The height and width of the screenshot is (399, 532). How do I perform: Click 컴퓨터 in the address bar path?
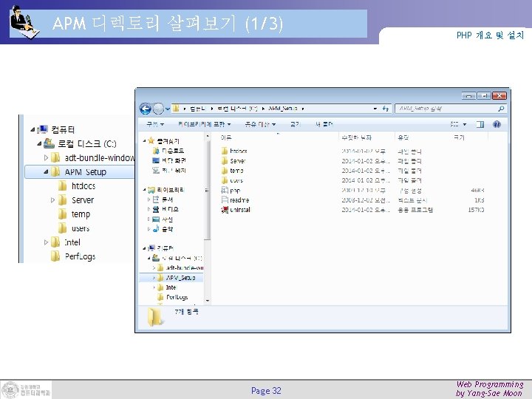[x=197, y=109]
